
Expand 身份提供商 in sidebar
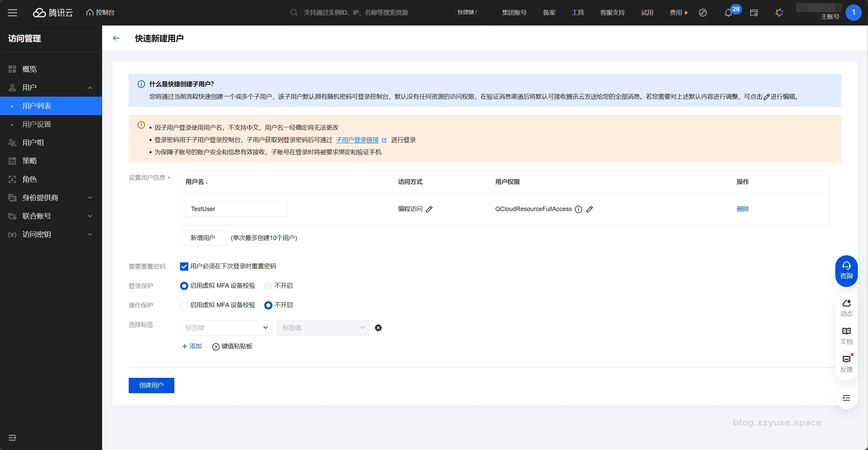(x=51, y=198)
